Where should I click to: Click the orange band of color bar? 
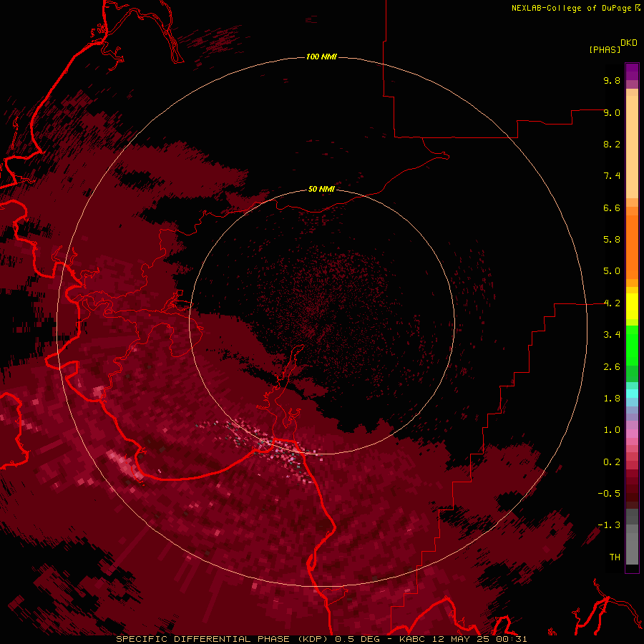632,246
